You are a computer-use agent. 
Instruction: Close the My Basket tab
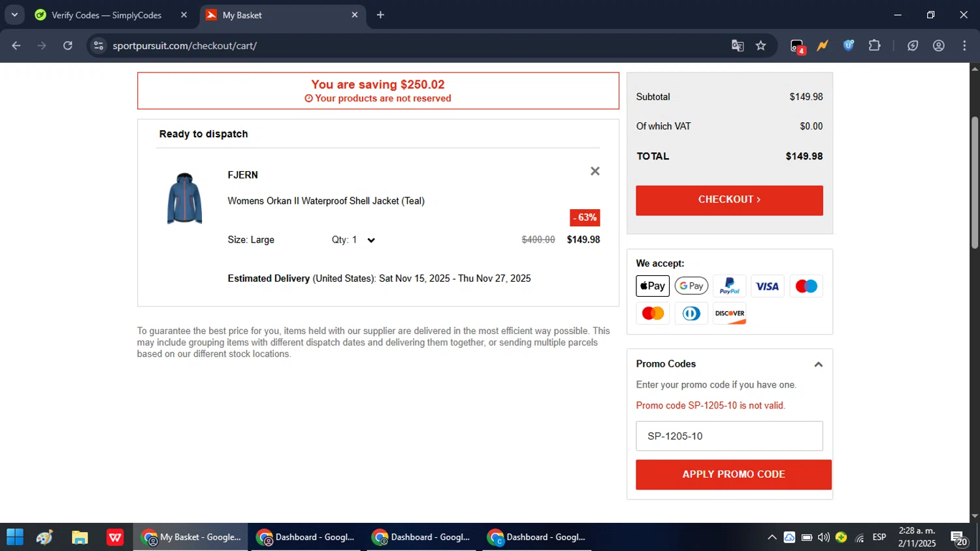coord(355,15)
